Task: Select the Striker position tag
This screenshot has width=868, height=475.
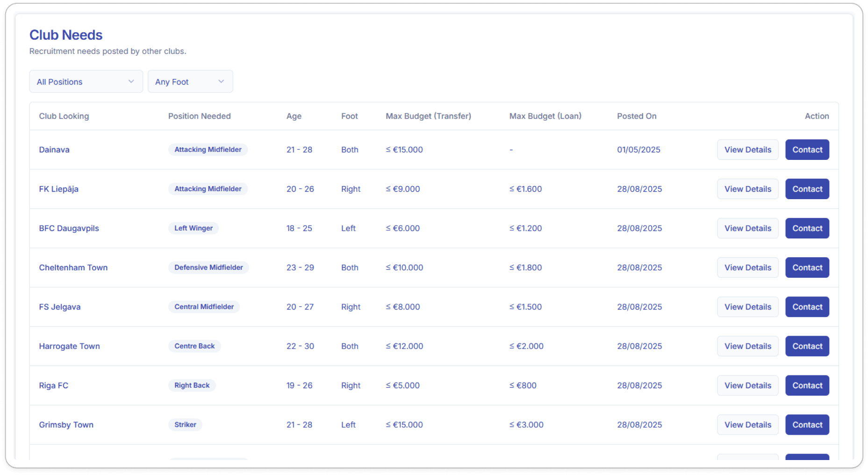Action: click(x=185, y=425)
